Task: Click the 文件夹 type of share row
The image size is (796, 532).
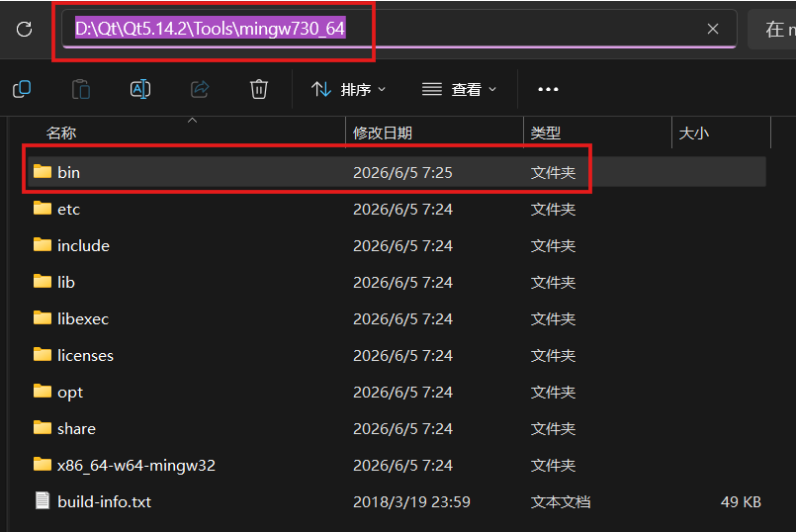Action: pyautogui.click(x=553, y=428)
